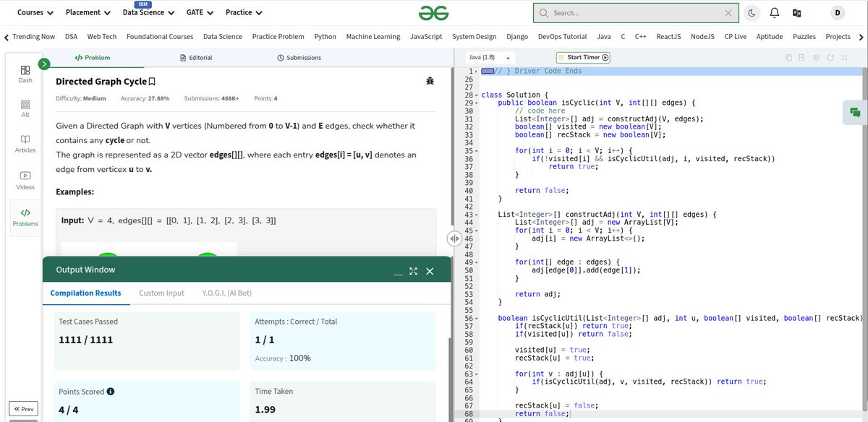868x422 pixels.
Task: Fold the isCyclic method at line 29
Action: coord(476,103)
